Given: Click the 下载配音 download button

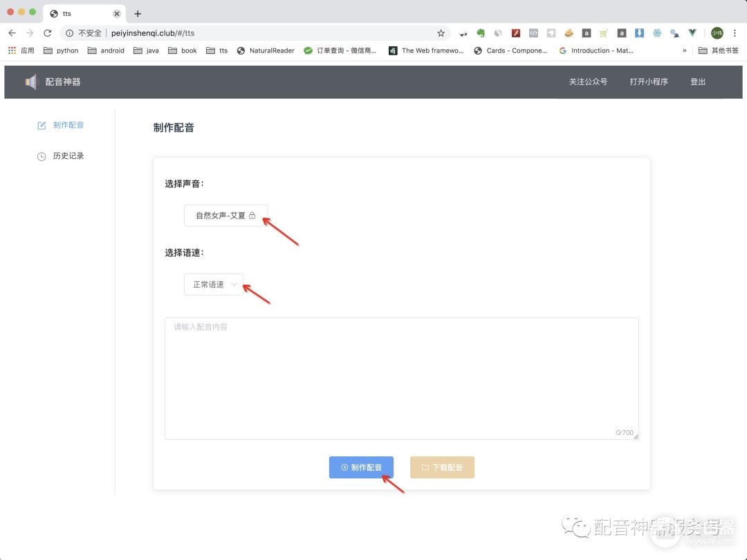Looking at the screenshot, I should coord(442,467).
